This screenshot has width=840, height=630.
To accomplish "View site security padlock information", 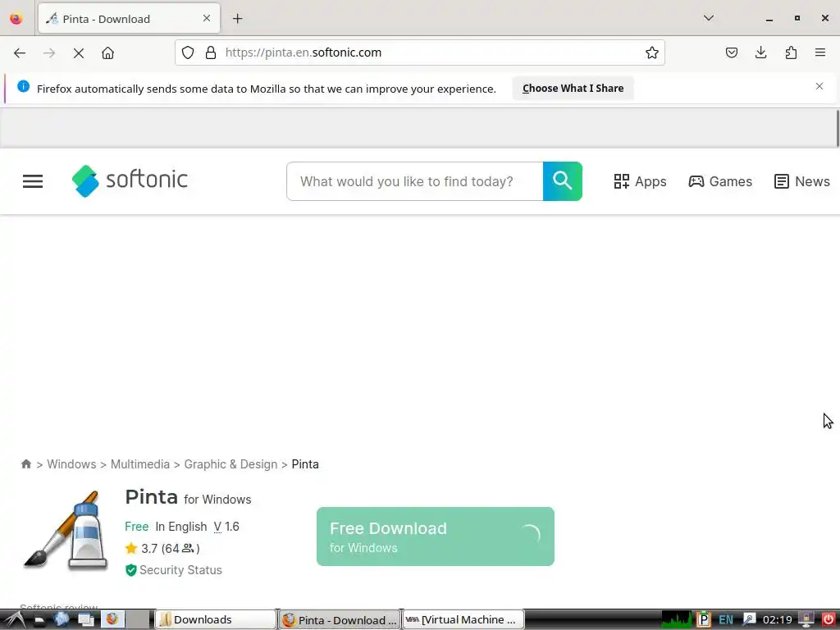I will [x=211, y=52].
